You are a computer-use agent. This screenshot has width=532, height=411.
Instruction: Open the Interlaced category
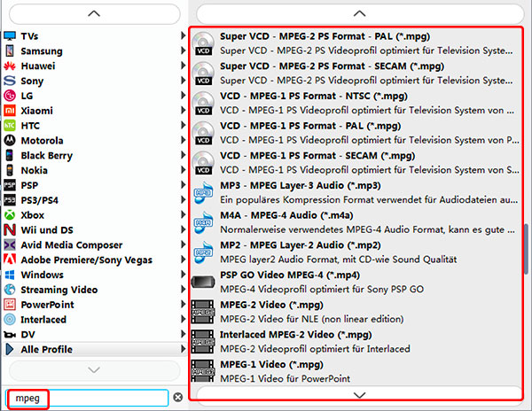tap(95, 319)
